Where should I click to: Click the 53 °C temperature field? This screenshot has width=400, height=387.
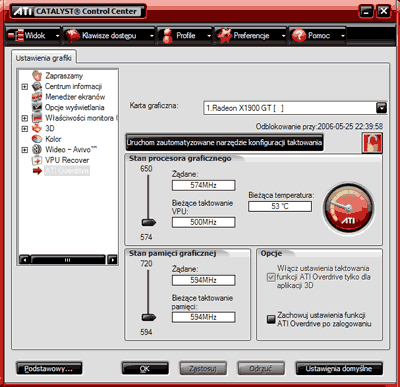coord(280,206)
